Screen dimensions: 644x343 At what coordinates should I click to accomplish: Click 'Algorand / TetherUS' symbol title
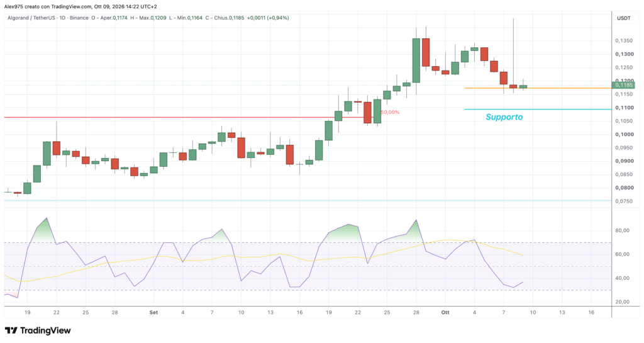point(31,18)
